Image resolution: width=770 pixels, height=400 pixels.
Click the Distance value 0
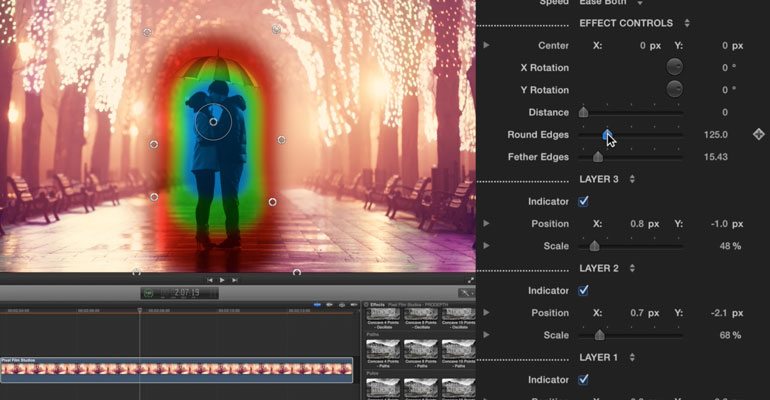pos(724,112)
